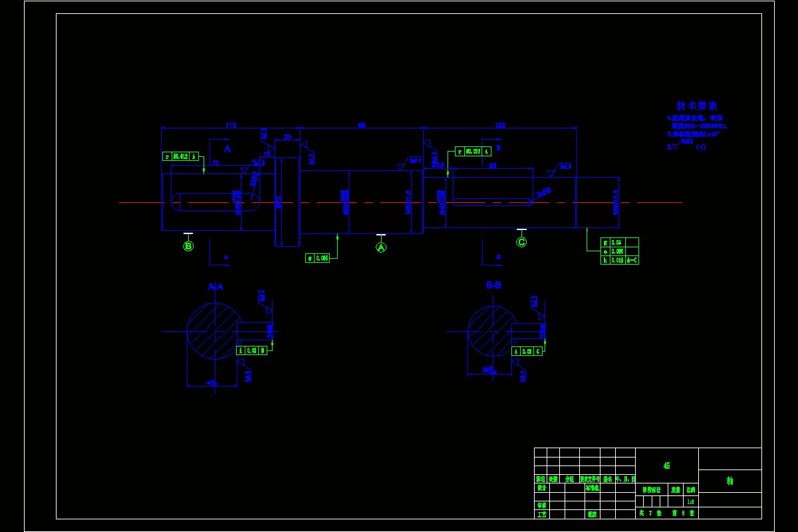Screen dimensions: 798x532
Task: Select the '63' keyway length dimension
Action: 493,166
